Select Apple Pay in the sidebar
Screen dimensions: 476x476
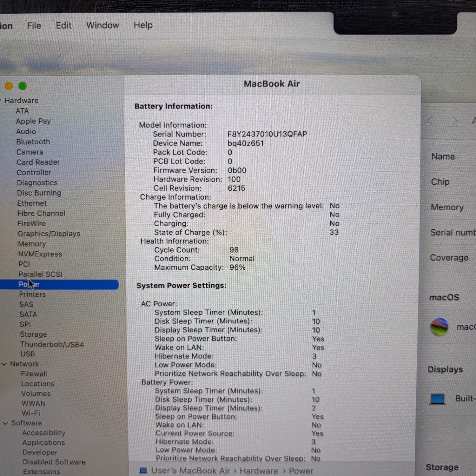(x=33, y=121)
